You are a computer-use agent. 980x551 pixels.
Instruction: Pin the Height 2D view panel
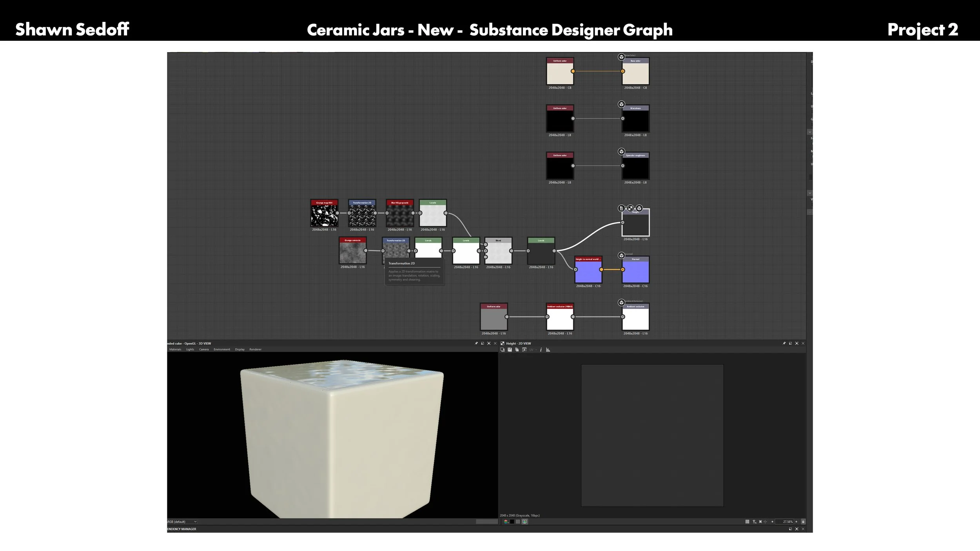pos(784,343)
